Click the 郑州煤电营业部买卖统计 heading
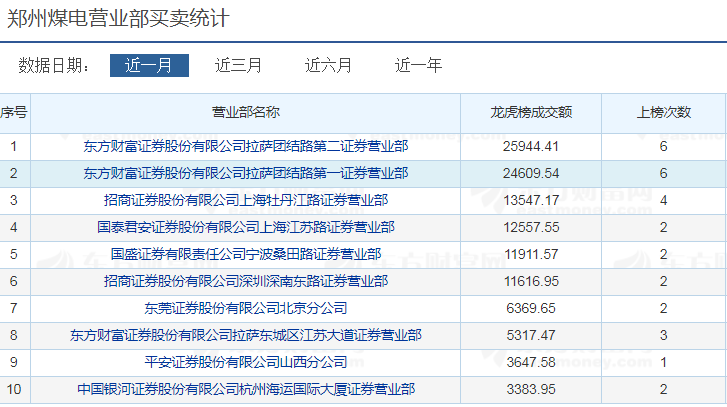This screenshot has width=727, height=407. tap(118, 19)
